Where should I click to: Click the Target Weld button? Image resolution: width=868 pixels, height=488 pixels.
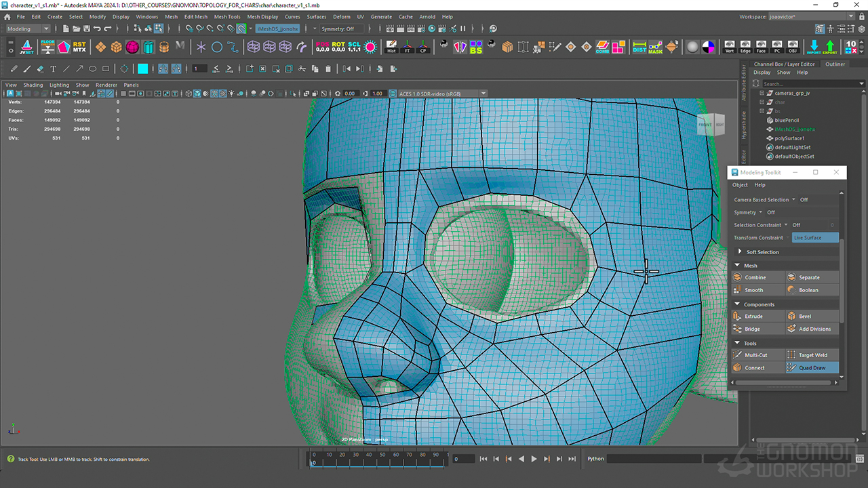coord(812,355)
